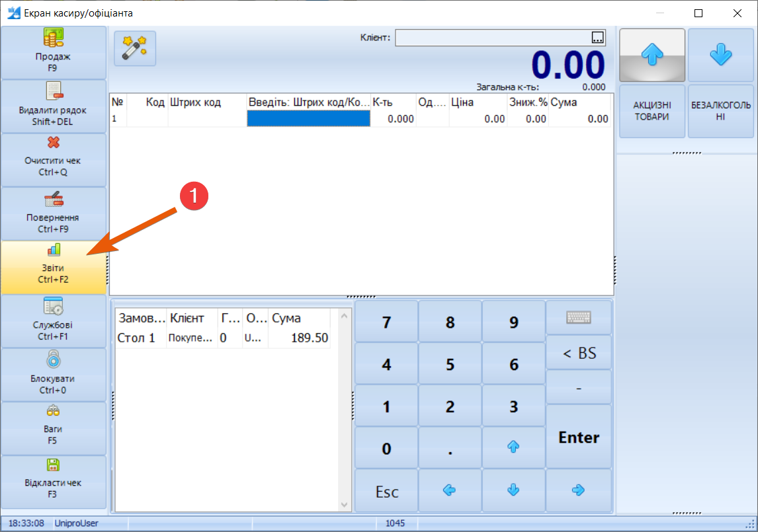Click the magic wand tool button
The width and height of the screenshot is (758, 532).
135,48
